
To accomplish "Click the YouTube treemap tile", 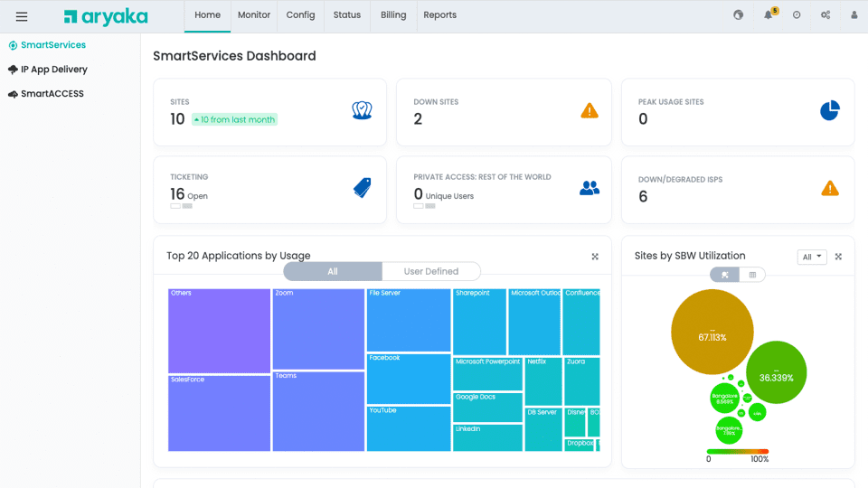I will click(x=409, y=428).
